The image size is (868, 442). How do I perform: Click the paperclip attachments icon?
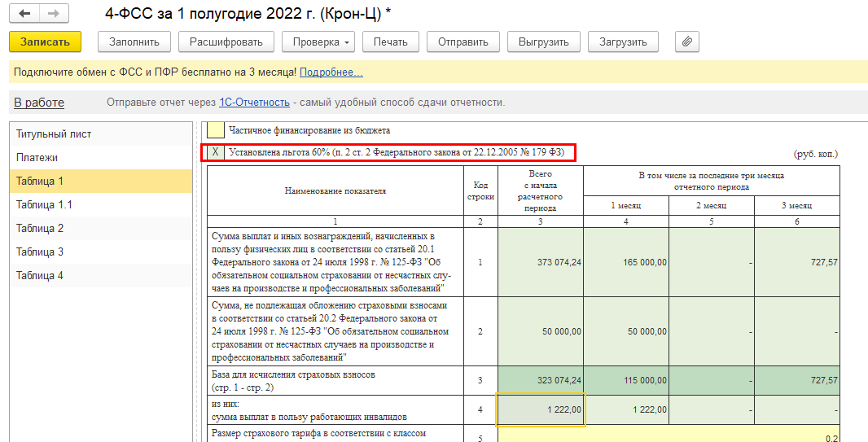(686, 42)
